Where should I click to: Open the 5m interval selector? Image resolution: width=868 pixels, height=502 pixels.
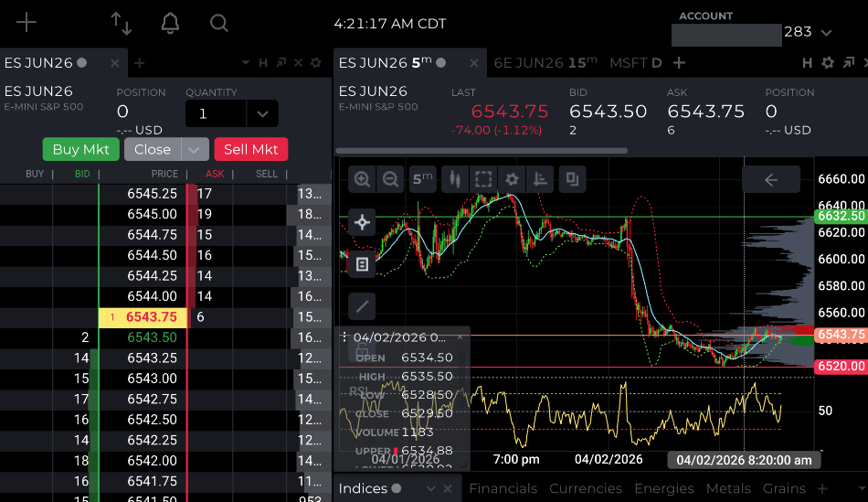tap(422, 179)
